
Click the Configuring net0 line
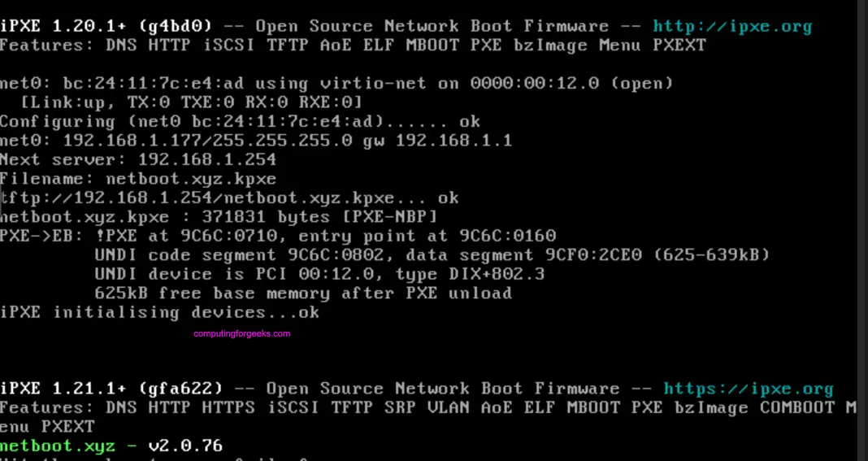[240, 122]
